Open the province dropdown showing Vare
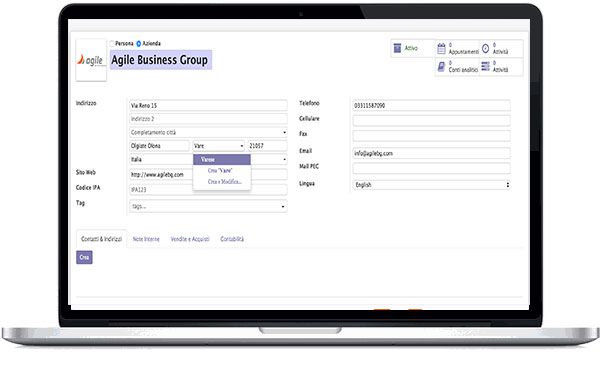The image size is (600, 366). click(218, 146)
